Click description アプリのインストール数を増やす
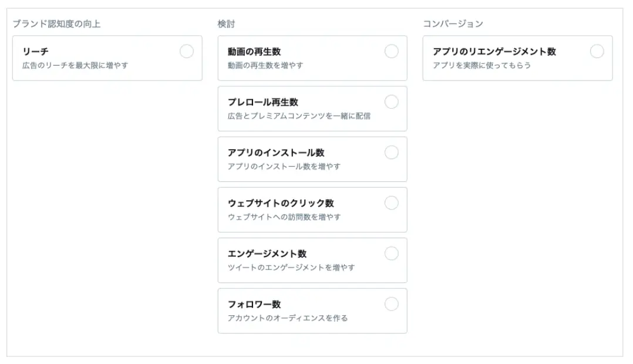Viewport: 633px width, 364px height. (x=284, y=166)
